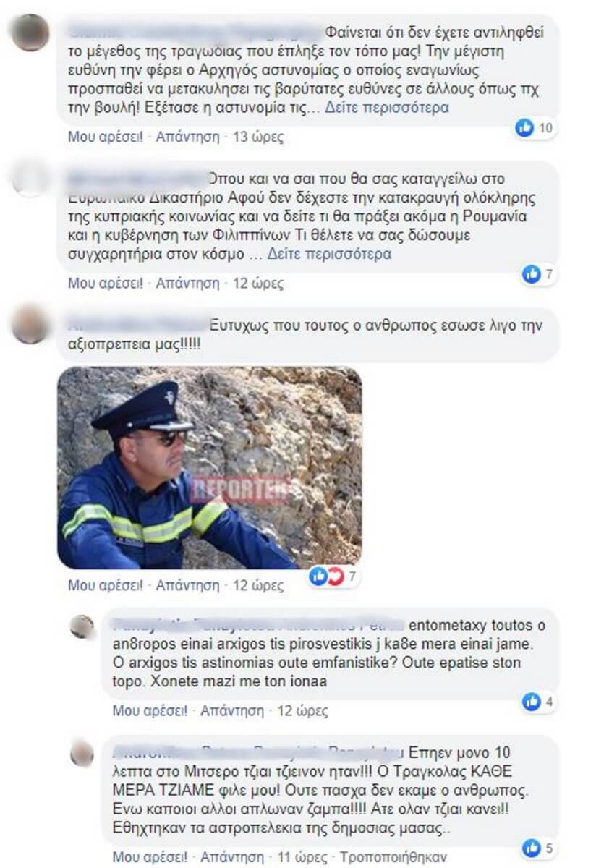
Task: Open the like and heart reactions under the photo
Action: pyautogui.click(x=326, y=576)
